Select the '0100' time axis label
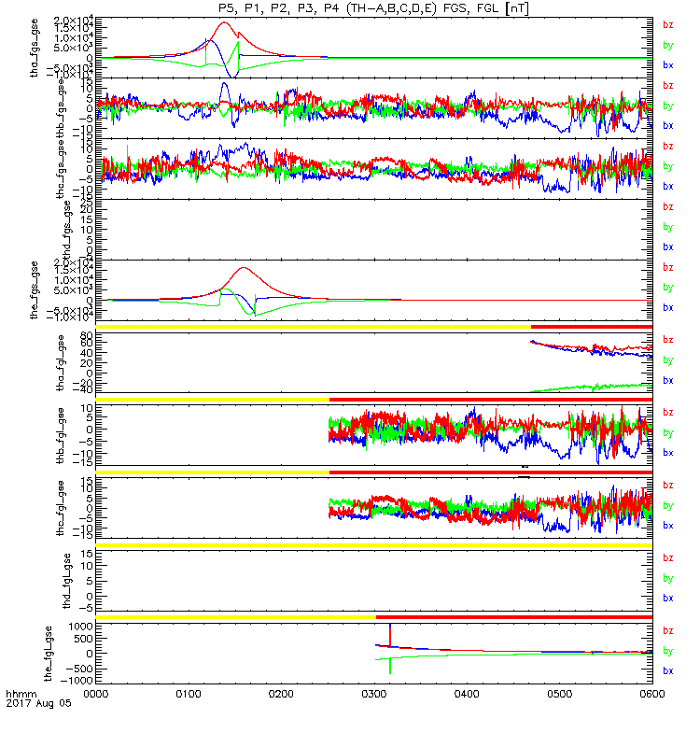 189,694
